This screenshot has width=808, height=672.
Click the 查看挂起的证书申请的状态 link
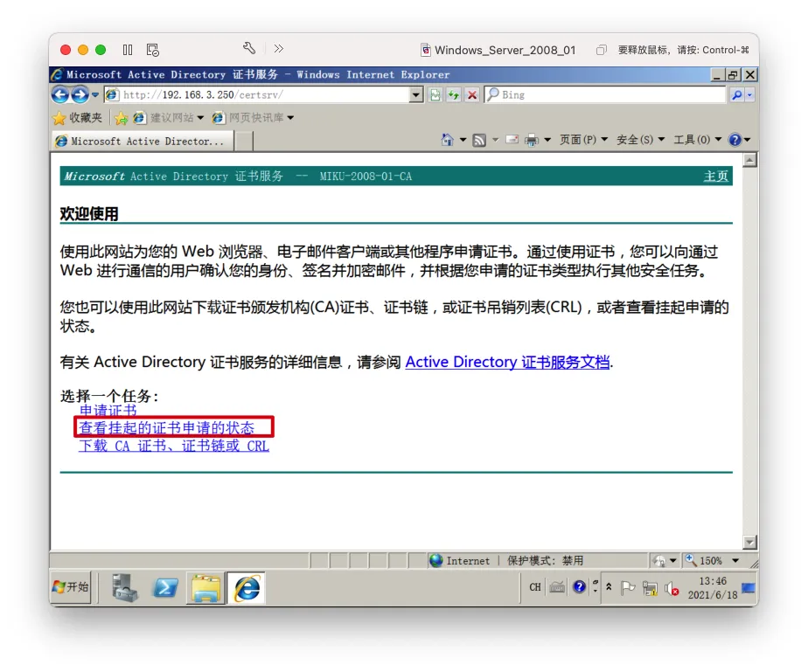[166, 428]
